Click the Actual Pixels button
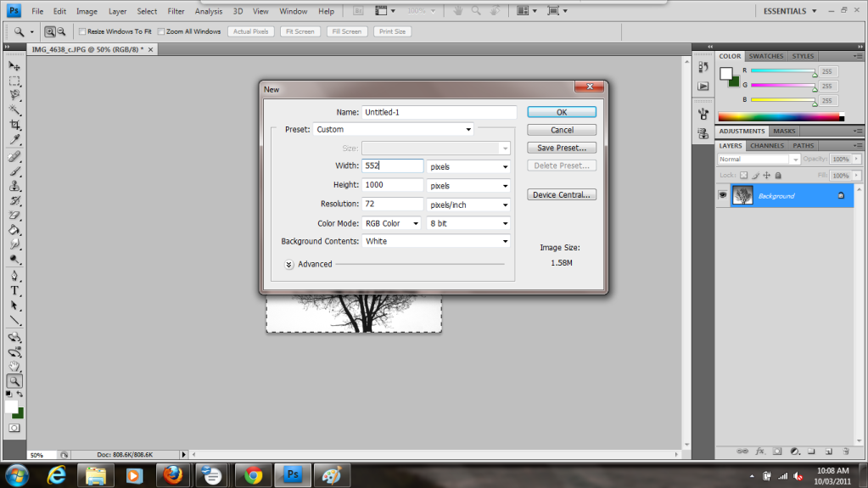 [251, 31]
